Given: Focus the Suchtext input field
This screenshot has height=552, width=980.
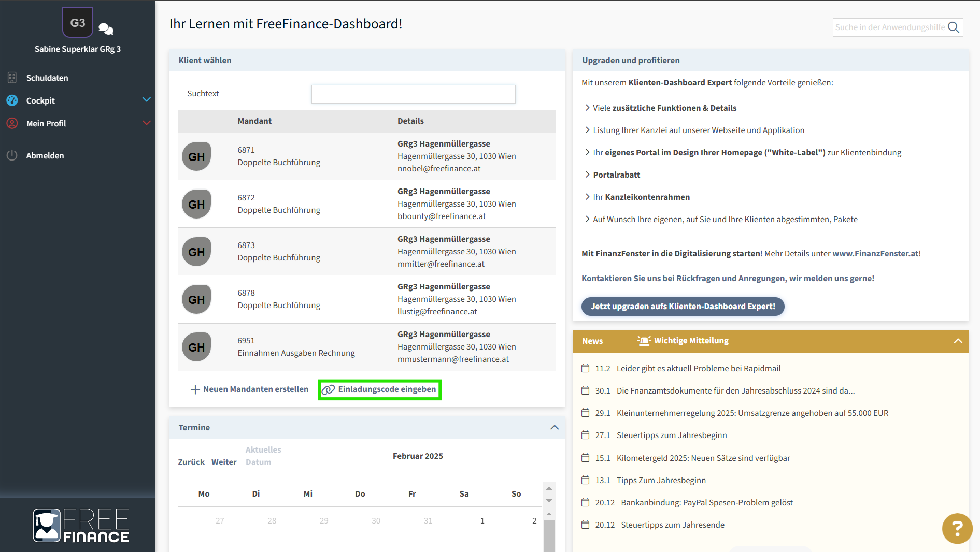Looking at the screenshot, I should (x=413, y=94).
